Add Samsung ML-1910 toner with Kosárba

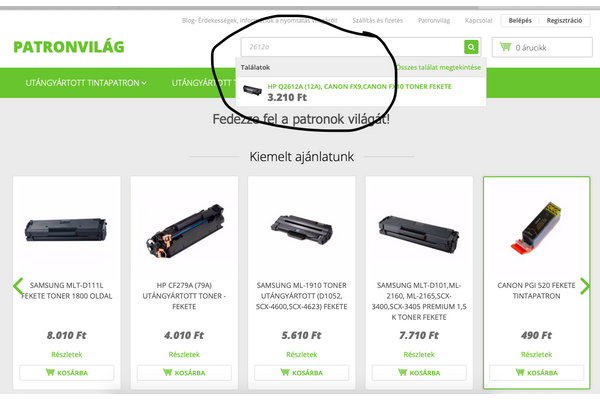(x=302, y=372)
